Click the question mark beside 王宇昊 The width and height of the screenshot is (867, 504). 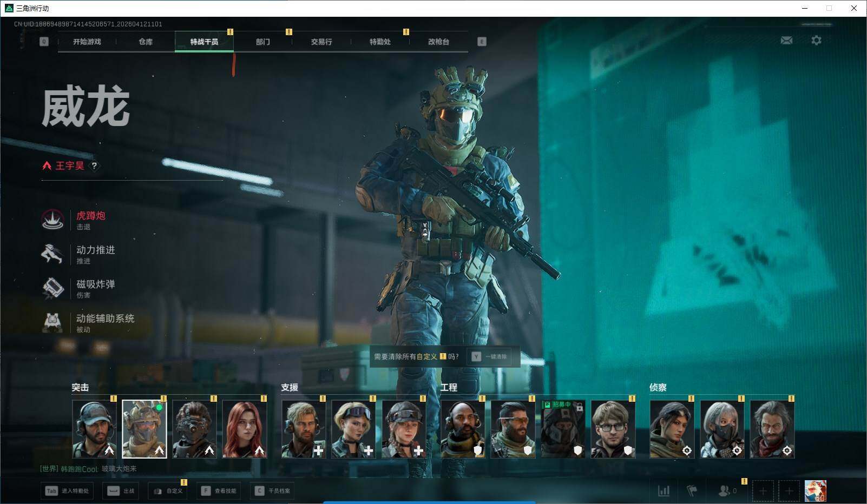(x=94, y=166)
